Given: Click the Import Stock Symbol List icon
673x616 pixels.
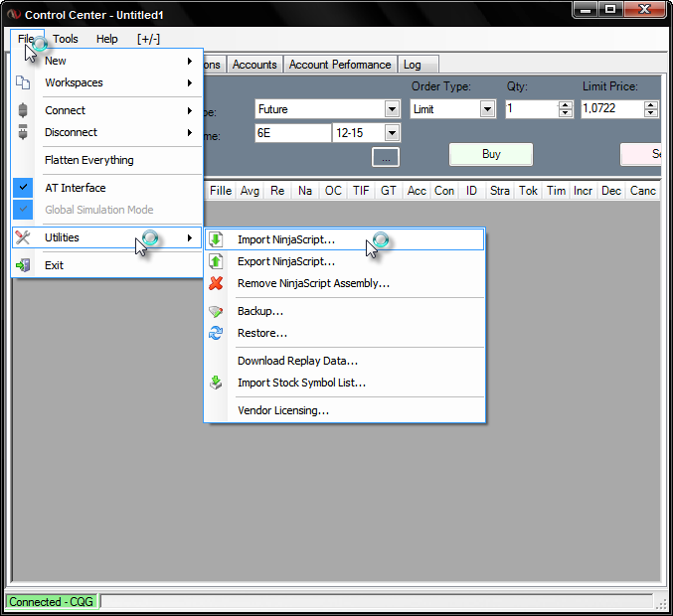Looking at the screenshot, I should click(216, 383).
